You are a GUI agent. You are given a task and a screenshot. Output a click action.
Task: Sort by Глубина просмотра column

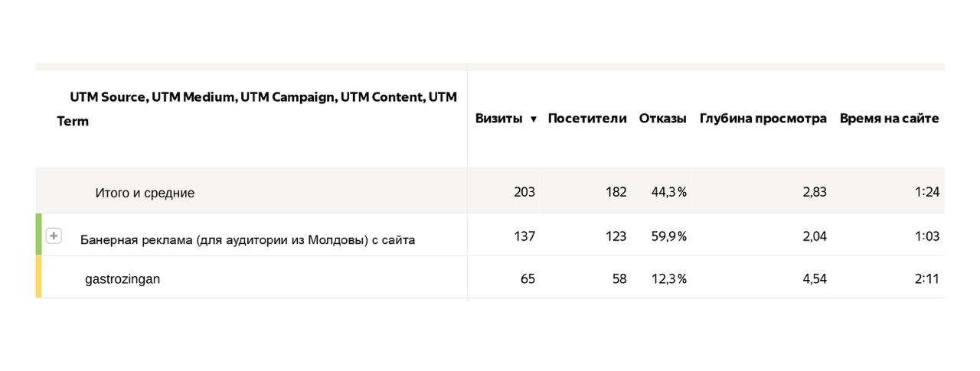pyautogui.click(x=763, y=119)
